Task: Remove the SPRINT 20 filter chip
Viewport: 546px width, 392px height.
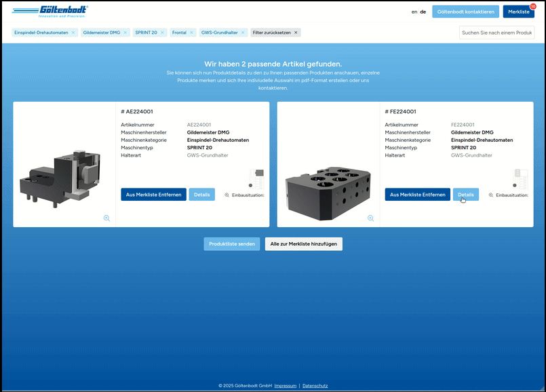Action: pos(162,33)
